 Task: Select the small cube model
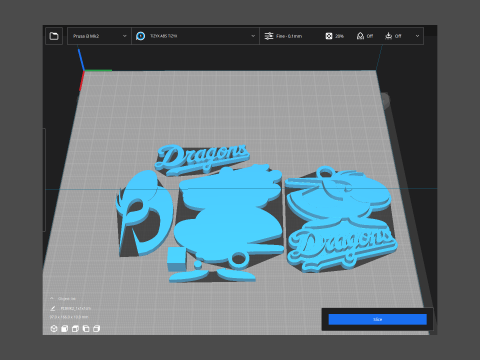tap(177, 259)
